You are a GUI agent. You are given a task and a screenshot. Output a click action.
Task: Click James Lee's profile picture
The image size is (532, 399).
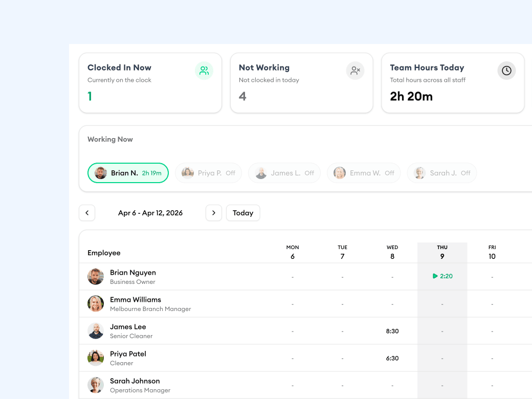96,330
